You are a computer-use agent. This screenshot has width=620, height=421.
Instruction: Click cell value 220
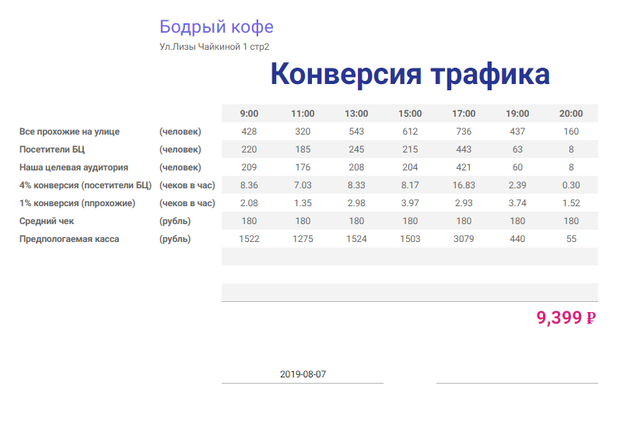[249, 149]
